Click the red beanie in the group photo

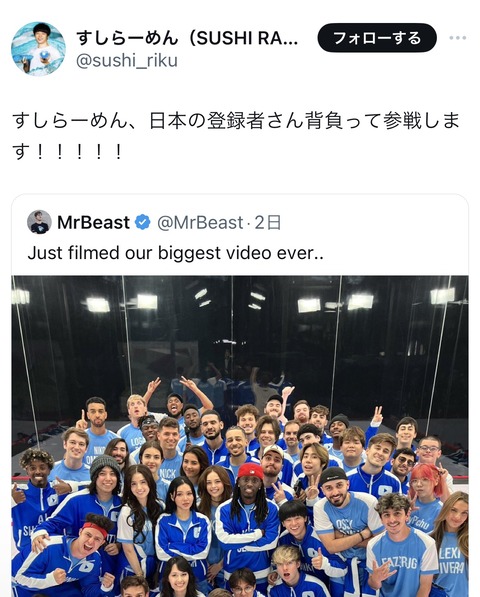(250, 471)
